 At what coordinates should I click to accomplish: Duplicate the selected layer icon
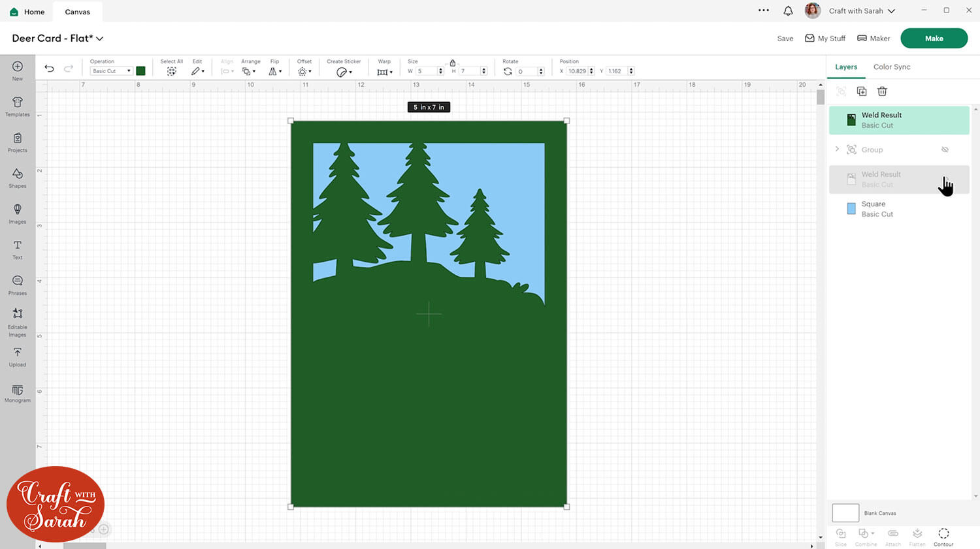862,91
